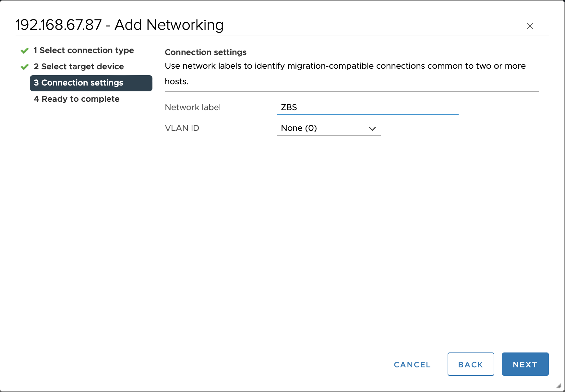Focus the Network label field containing ZBS
Screen dimensions: 565x392
coord(367,108)
